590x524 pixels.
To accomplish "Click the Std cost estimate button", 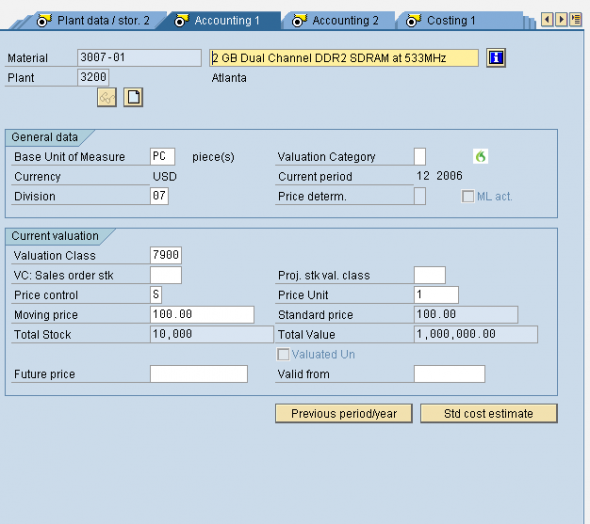I will click(488, 414).
